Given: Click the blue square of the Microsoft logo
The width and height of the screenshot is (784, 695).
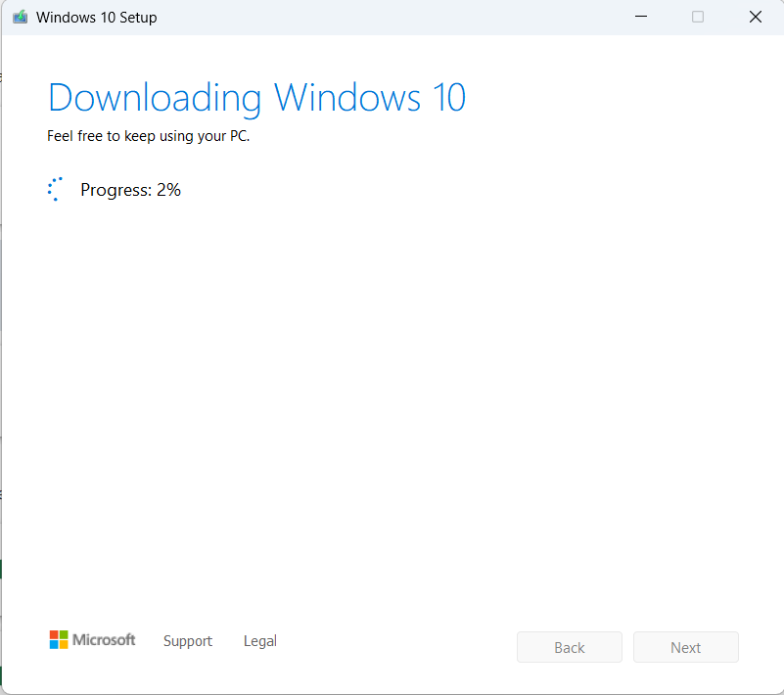Looking at the screenshot, I should [54, 644].
